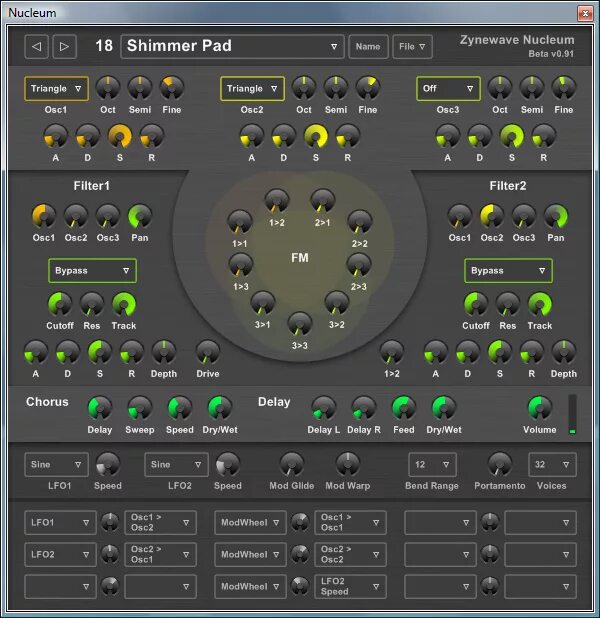Click Filter1 Cutoff knob
The image size is (600, 618).
(x=60, y=304)
